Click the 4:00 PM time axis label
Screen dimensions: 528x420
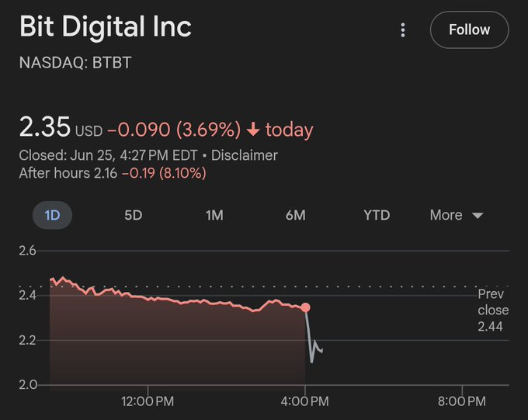(305, 401)
